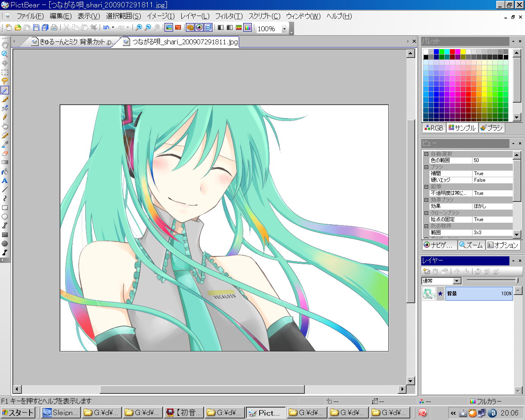Switch to the ブラシ palette tab
Screen dimensions: 525x420
point(491,128)
